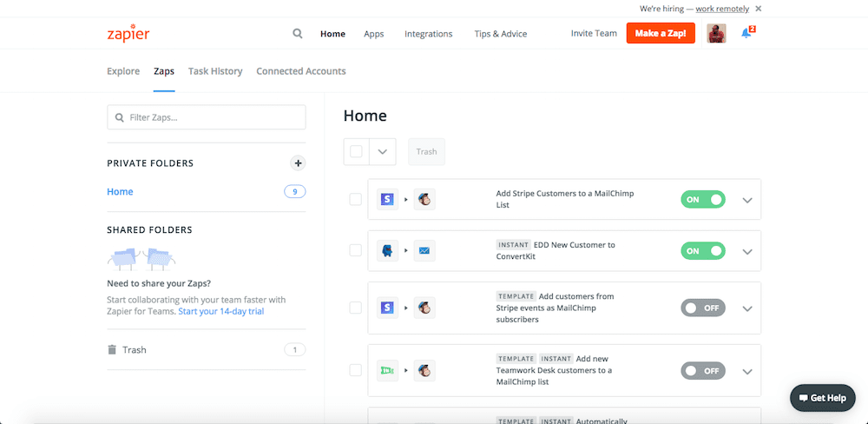Turn on Add customers from Stripe events zap
Screen dimensions: 868x424
tap(703, 308)
